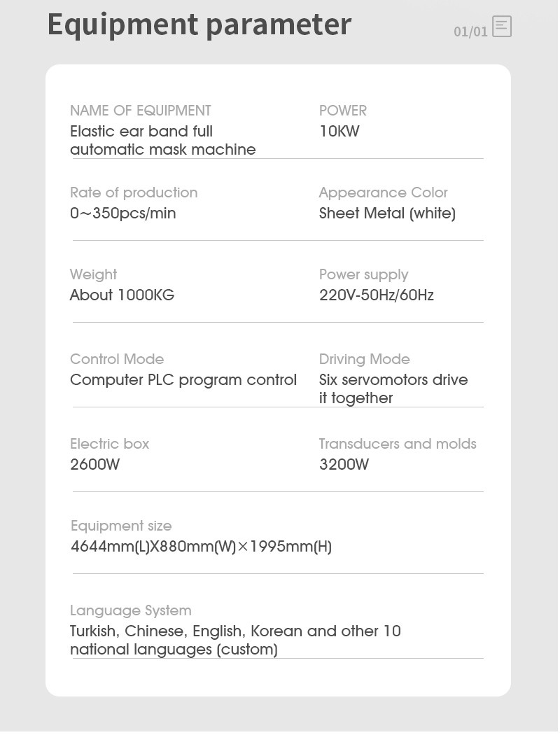The width and height of the screenshot is (560, 735).
Task: Click the Rate of production label
Action: (134, 192)
